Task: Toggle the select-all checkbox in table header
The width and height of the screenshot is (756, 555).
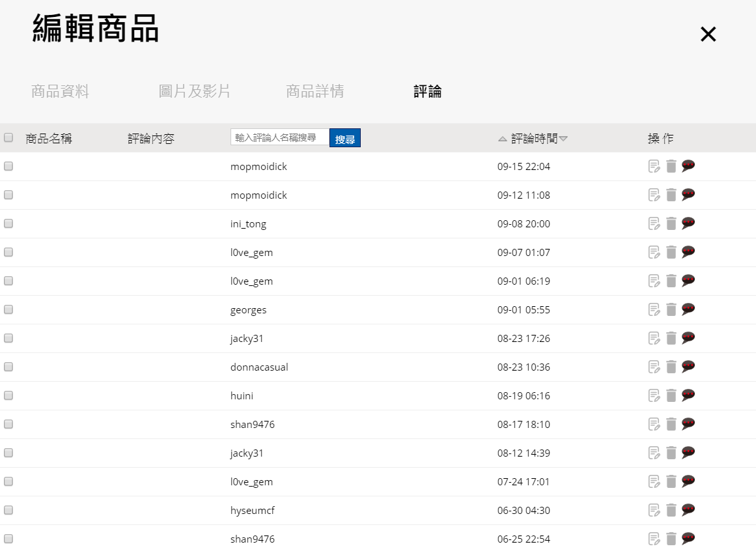Action: (x=8, y=137)
